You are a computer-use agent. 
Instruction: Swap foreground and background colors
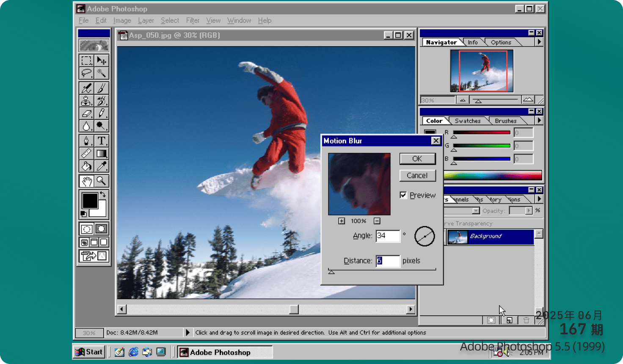tap(103, 195)
